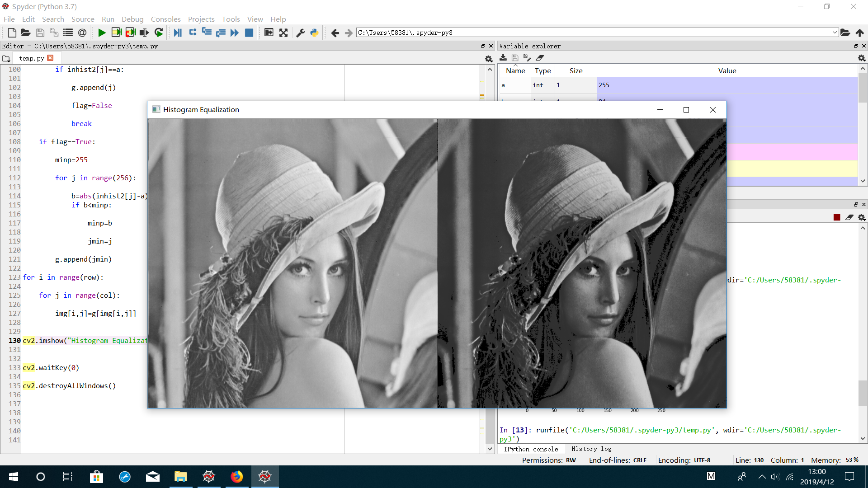Open the Source menu
Screen dimensions: 868x488
83,19
